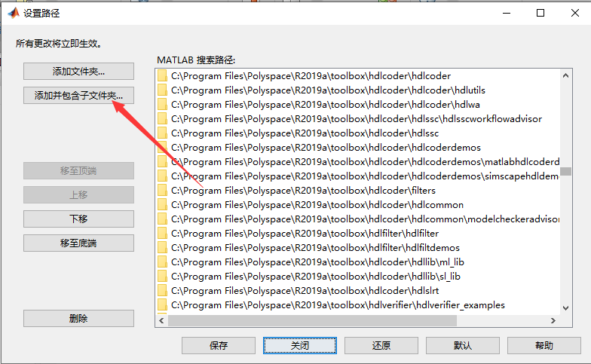Click vertical scrollbar up arrow
591x364 pixels.
coord(565,75)
